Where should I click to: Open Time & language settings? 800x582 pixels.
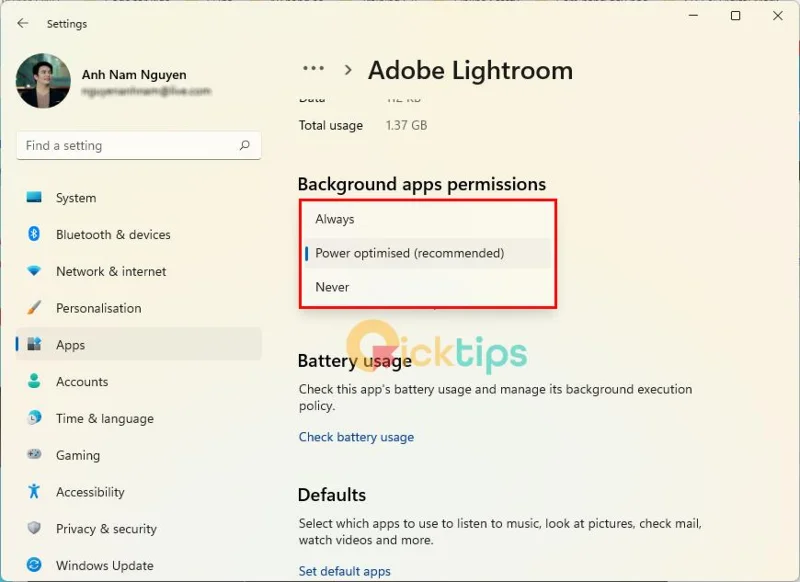click(x=139, y=418)
